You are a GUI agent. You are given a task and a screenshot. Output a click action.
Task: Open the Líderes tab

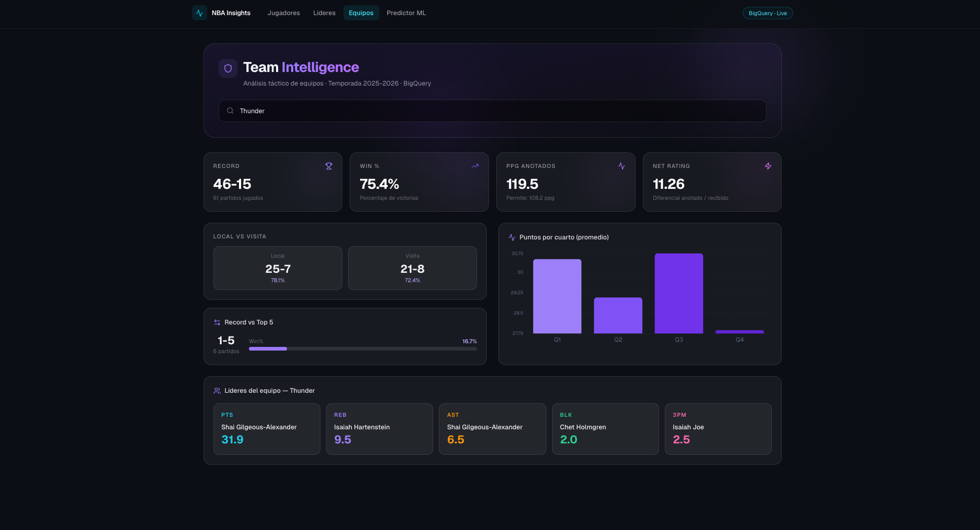pyautogui.click(x=324, y=13)
